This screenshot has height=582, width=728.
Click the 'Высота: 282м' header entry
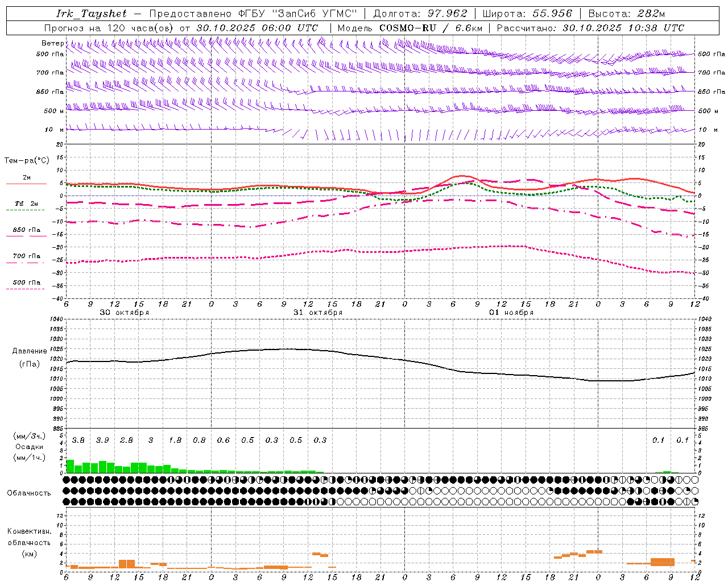click(626, 14)
